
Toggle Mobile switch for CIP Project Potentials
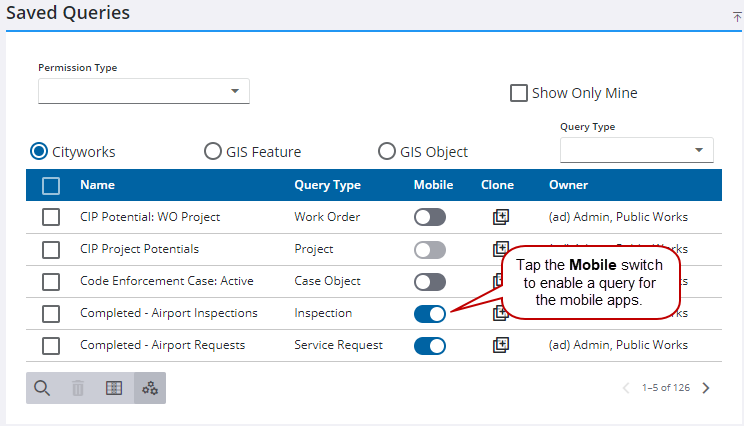point(430,250)
